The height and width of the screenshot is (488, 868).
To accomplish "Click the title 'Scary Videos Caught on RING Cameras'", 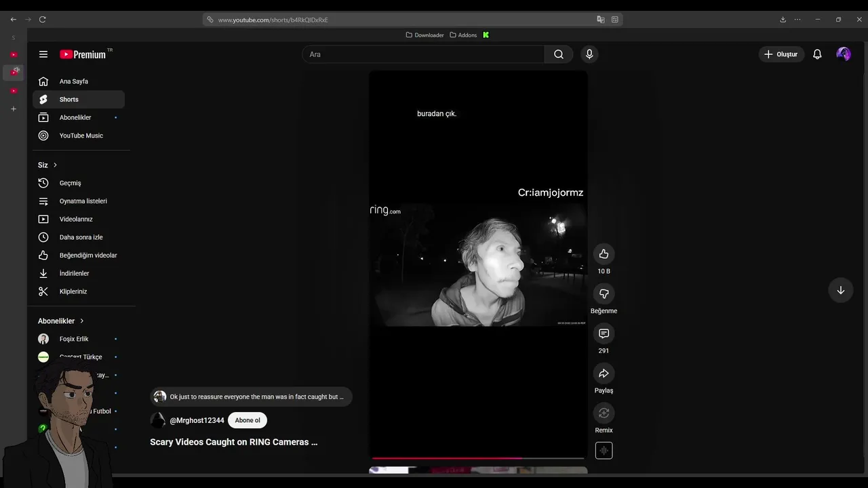I will [234, 442].
